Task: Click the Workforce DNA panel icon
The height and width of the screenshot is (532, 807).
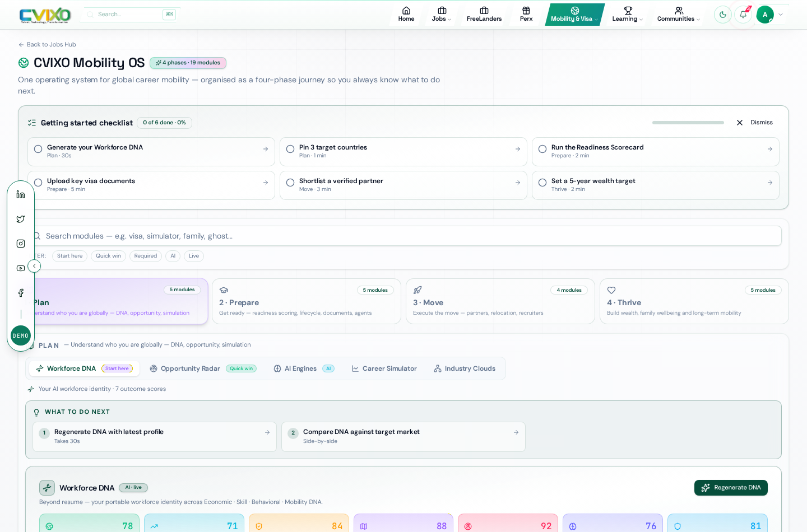Action: click(47, 488)
